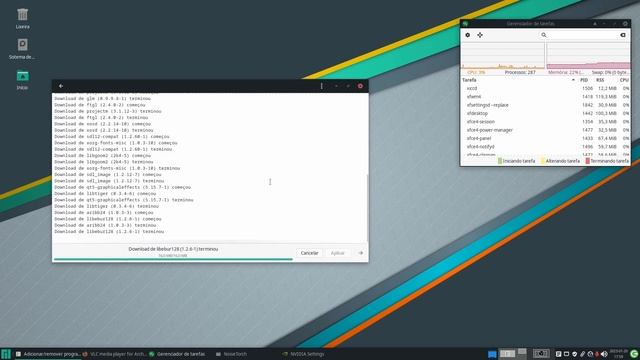Open task manager settings gear icon
The height and width of the screenshot is (360, 640).
(468, 35)
